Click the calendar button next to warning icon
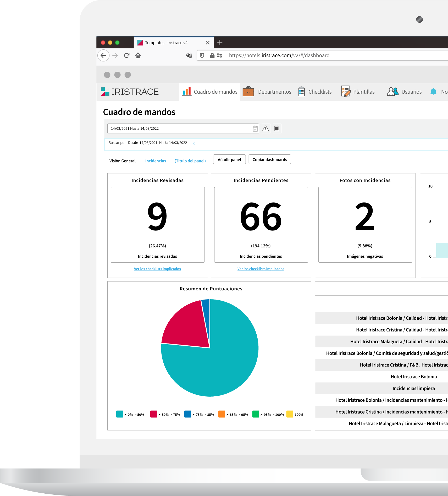 [277, 128]
